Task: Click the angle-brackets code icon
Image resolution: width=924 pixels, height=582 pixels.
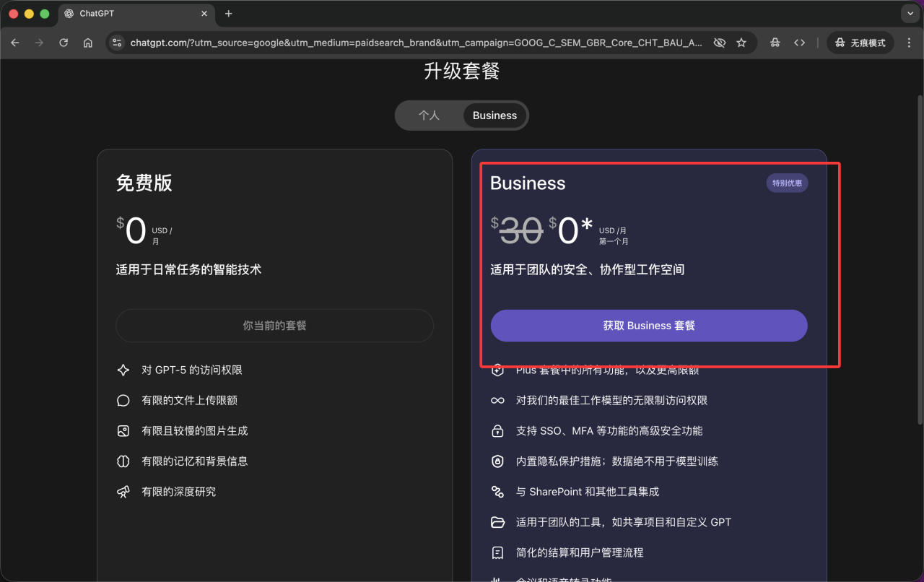Action: (x=799, y=43)
